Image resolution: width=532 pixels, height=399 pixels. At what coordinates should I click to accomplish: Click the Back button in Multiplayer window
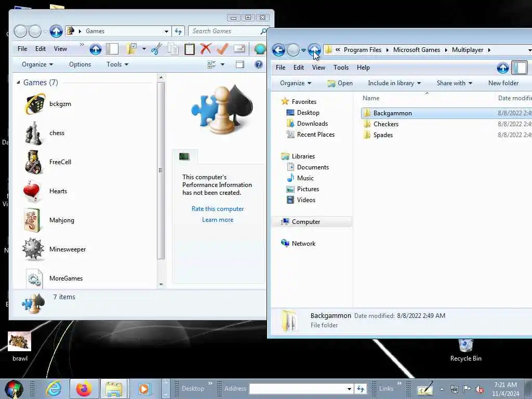pos(278,50)
